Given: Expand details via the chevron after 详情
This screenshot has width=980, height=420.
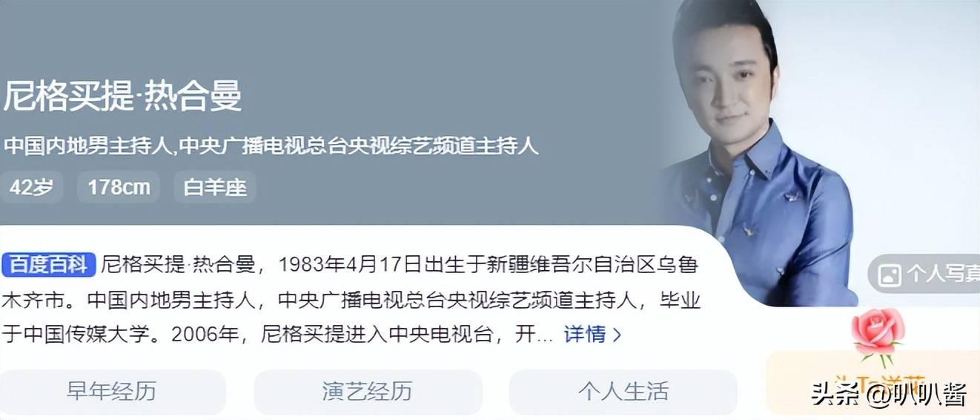Looking at the screenshot, I should pyautogui.click(x=617, y=335).
